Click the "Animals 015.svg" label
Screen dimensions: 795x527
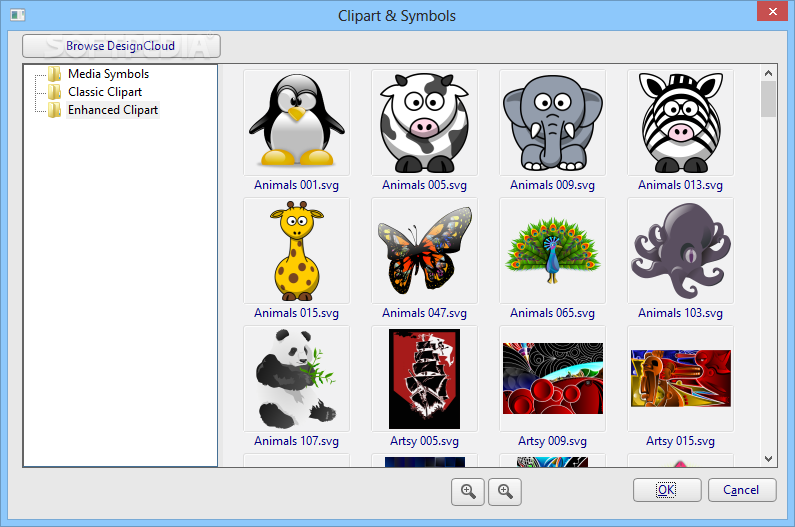tap(297, 313)
